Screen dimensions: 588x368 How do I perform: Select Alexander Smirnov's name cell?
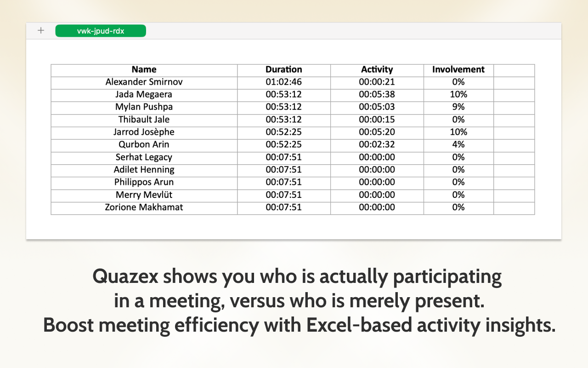(144, 82)
